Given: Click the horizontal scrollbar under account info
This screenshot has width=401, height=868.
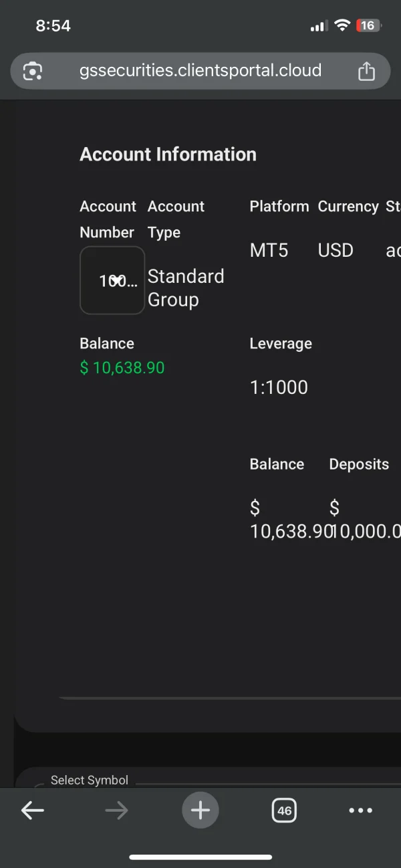Looking at the screenshot, I should (227, 697).
